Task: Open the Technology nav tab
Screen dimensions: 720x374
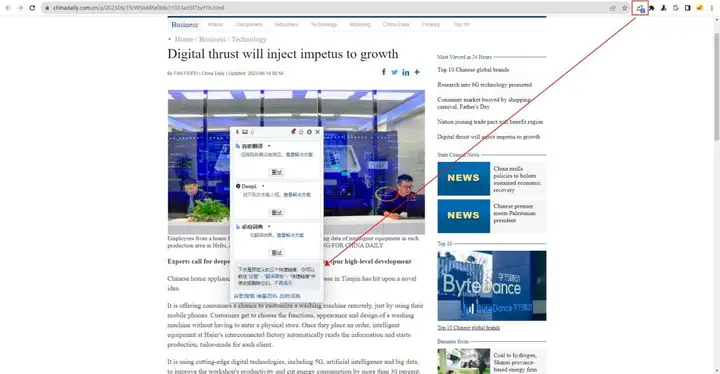Action: pos(323,24)
